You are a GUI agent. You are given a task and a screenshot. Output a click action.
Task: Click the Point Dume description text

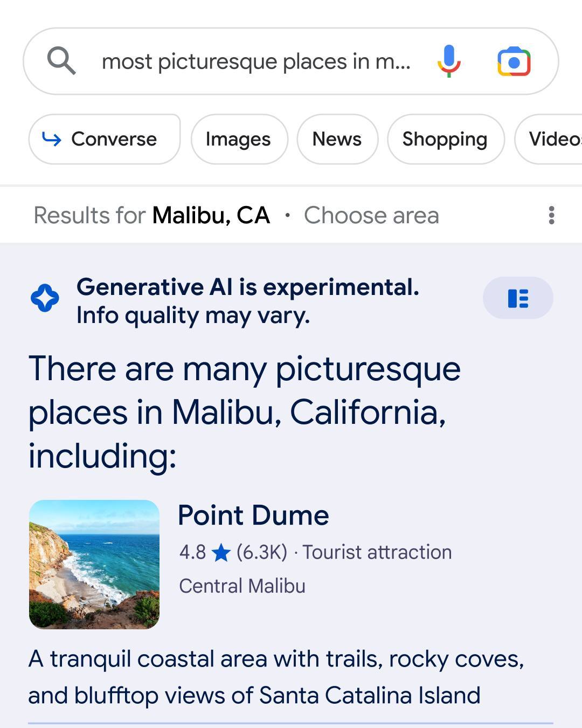[276, 677]
